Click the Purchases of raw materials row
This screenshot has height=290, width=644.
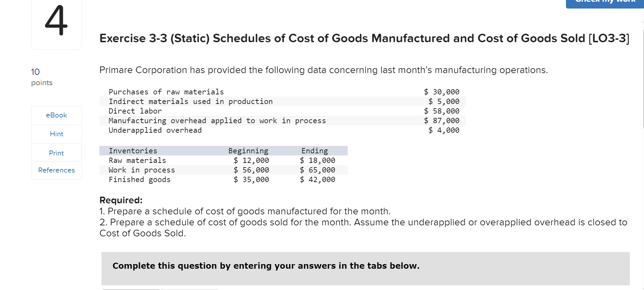tap(166, 92)
